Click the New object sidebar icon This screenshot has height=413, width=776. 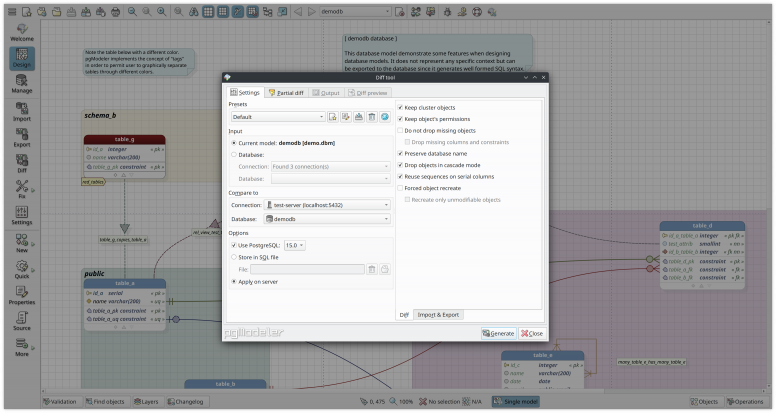pyautogui.click(x=22, y=243)
